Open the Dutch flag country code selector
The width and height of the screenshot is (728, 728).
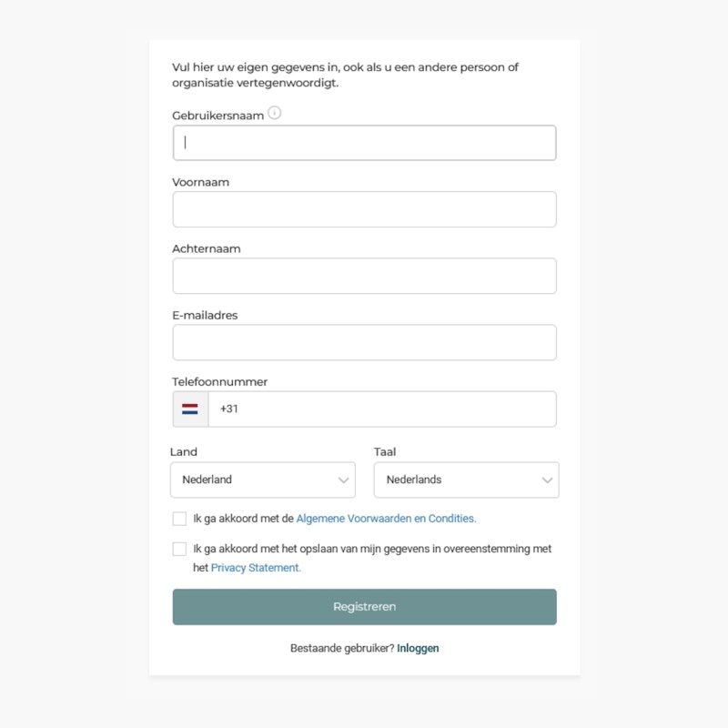(190, 409)
